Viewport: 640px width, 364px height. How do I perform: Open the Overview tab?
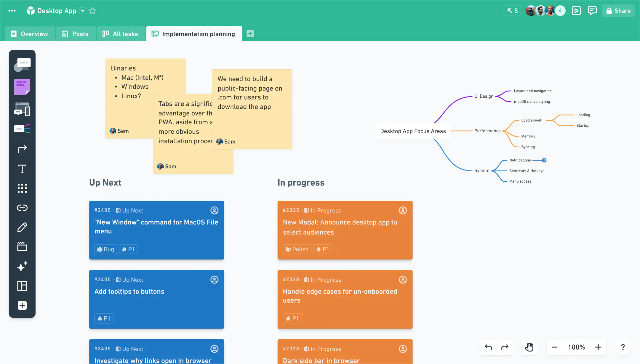[x=30, y=34]
